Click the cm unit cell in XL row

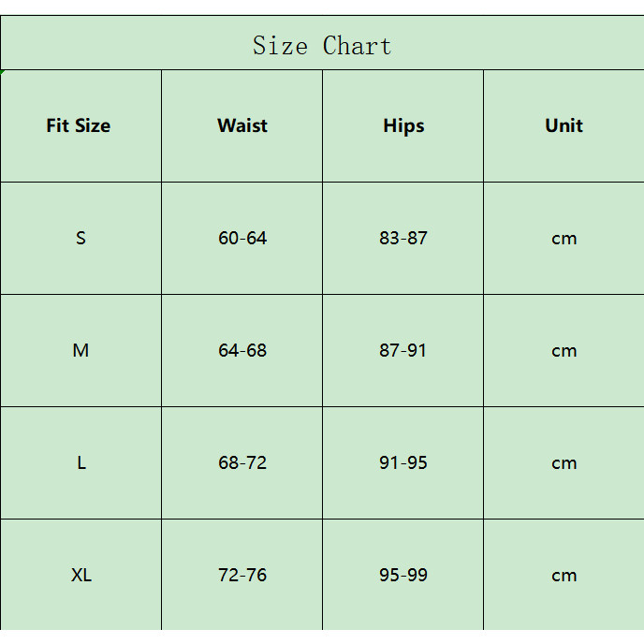[563, 575]
